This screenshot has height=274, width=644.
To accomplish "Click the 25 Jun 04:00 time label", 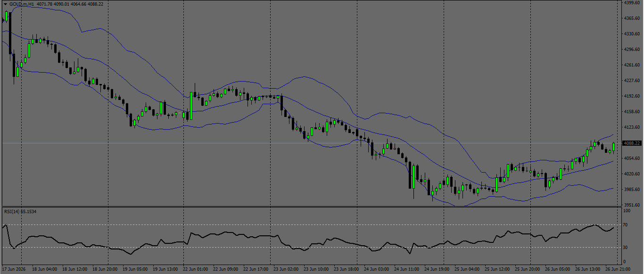I will click(x=467, y=269).
